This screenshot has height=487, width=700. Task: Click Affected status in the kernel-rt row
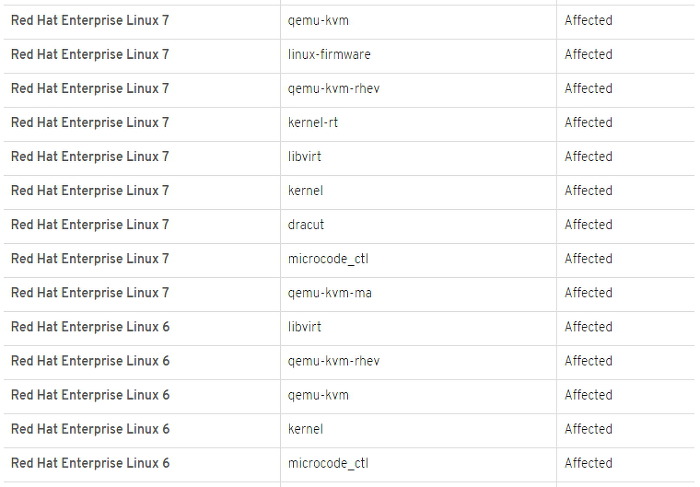588,122
